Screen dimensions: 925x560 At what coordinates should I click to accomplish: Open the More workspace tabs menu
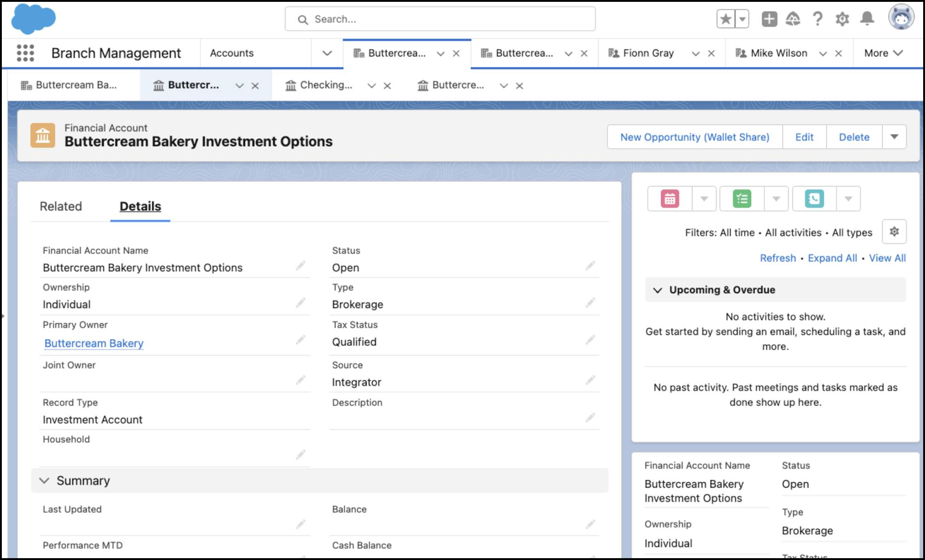[x=883, y=53]
